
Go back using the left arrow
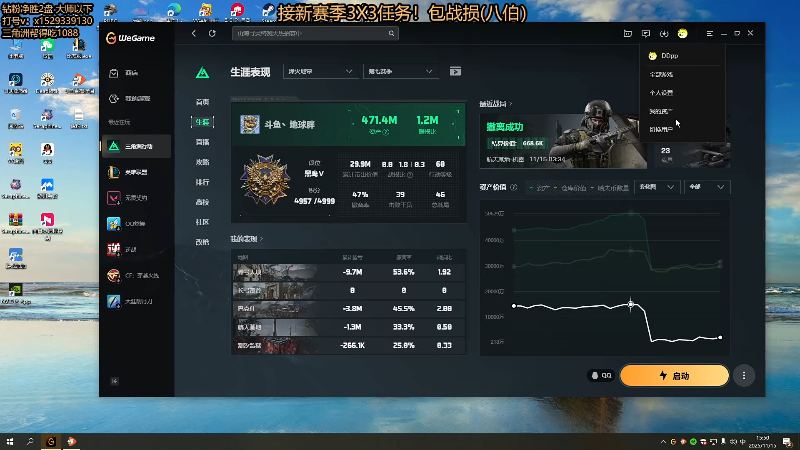[194, 33]
